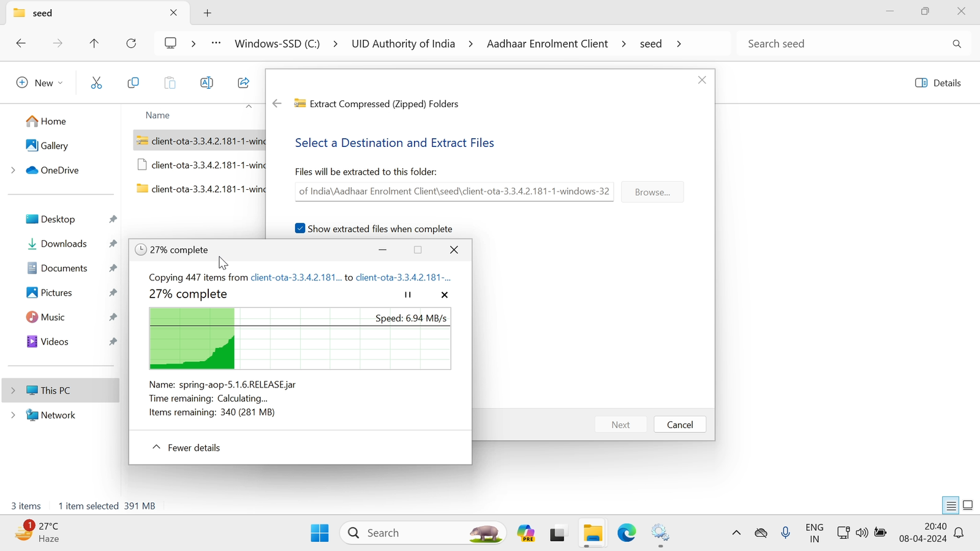Screen dimensions: 980x551
Task: Collapse with the Fewer details chevron
Action: pyautogui.click(x=157, y=448)
